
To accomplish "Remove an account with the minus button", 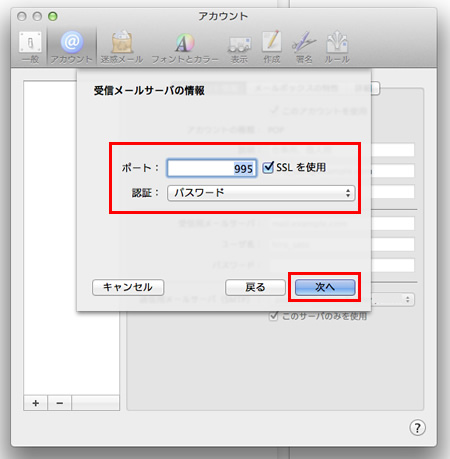I will [60, 403].
